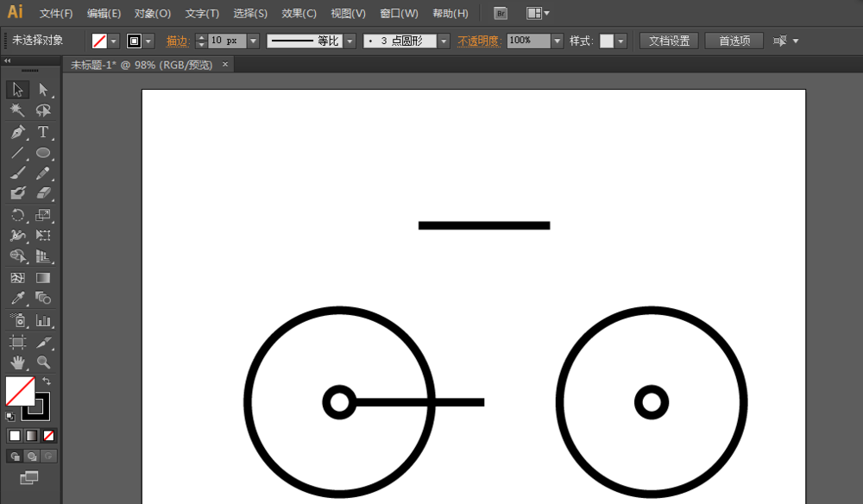
Task: Open the 窗口 menu
Action: [x=398, y=13]
